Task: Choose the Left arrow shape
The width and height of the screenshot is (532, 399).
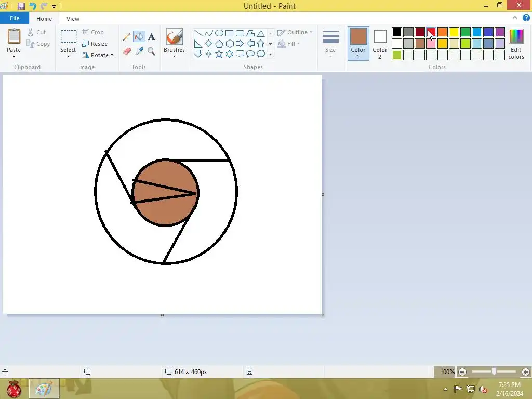Action: [x=250, y=44]
